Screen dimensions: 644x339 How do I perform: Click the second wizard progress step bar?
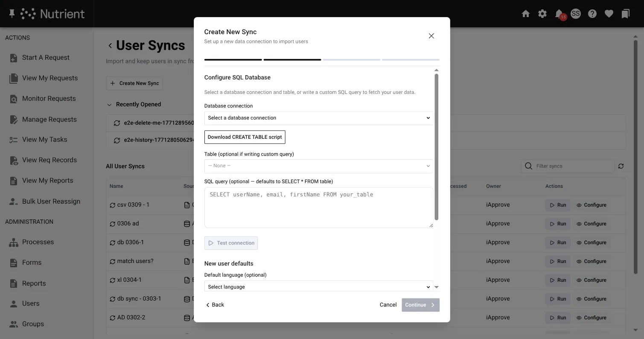(292, 60)
